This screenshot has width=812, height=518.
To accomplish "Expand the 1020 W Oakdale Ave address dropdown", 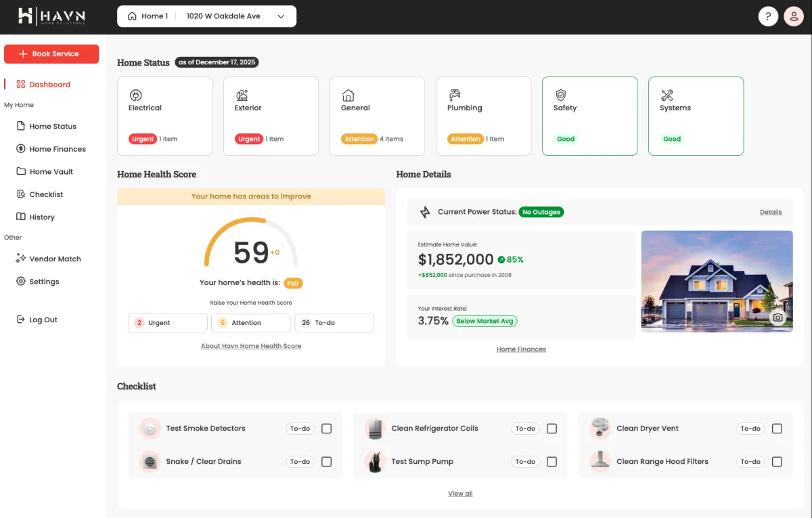I will [x=281, y=16].
